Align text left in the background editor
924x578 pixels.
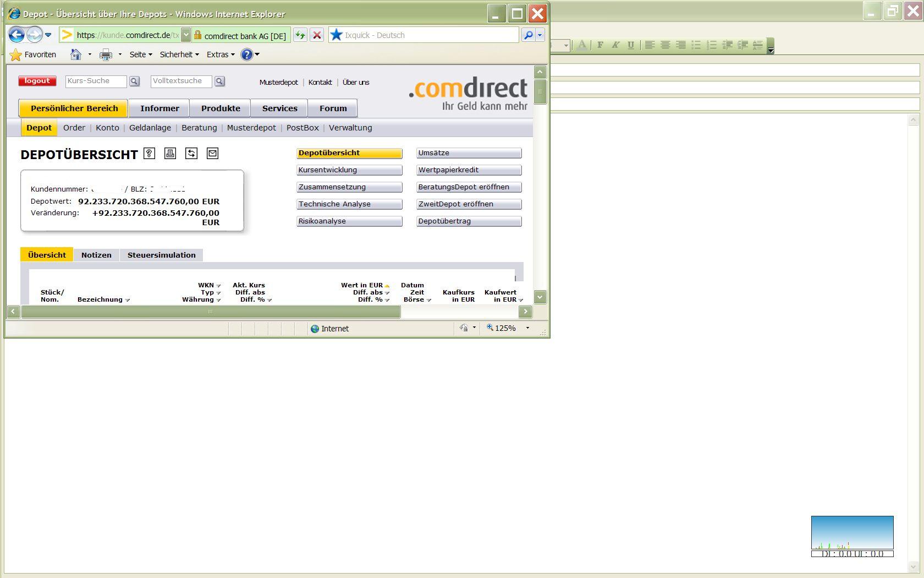click(650, 45)
